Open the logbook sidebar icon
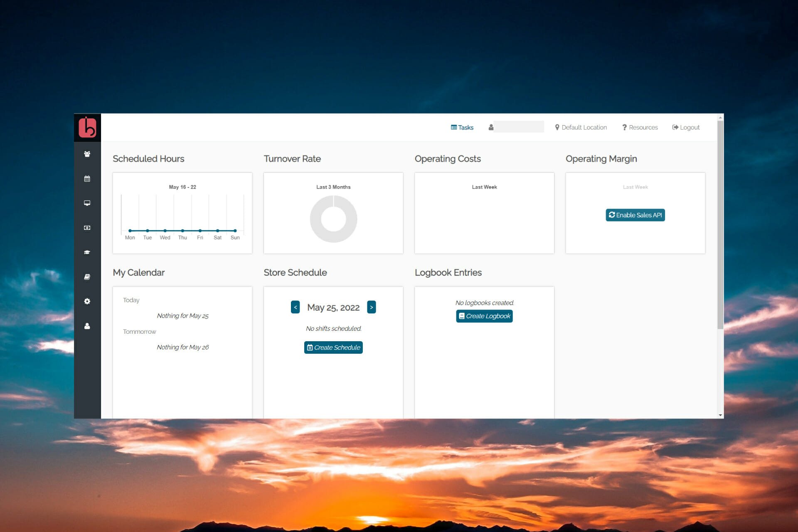The width and height of the screenshot is (798, 532). (x=87, y=277)
